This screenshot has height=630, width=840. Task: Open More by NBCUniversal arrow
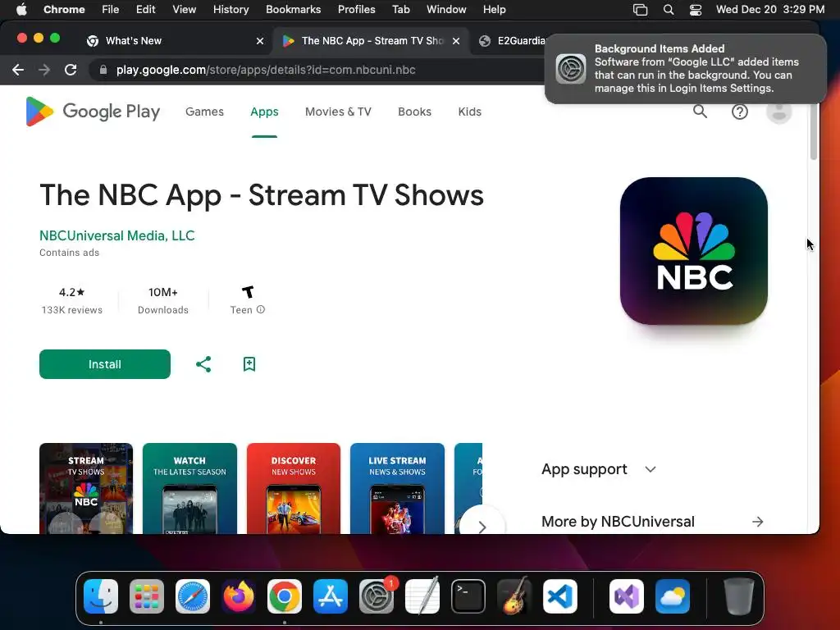[x=757, y=522]
